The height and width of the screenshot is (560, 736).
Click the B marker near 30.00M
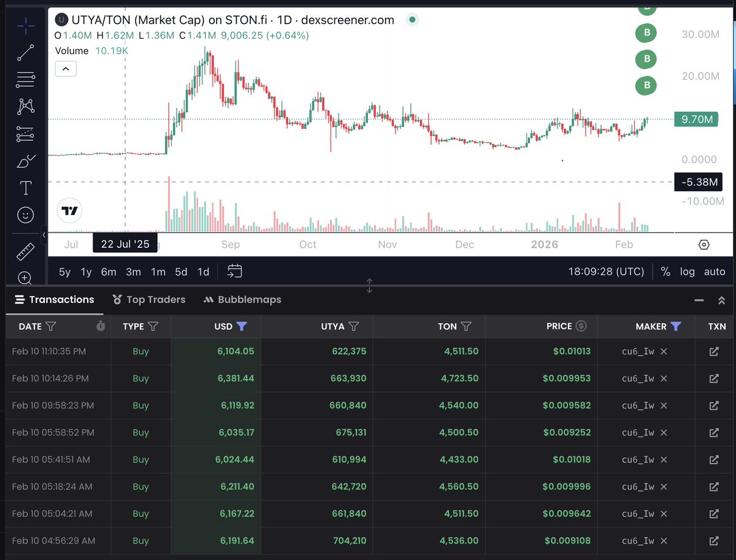[646, 33]
